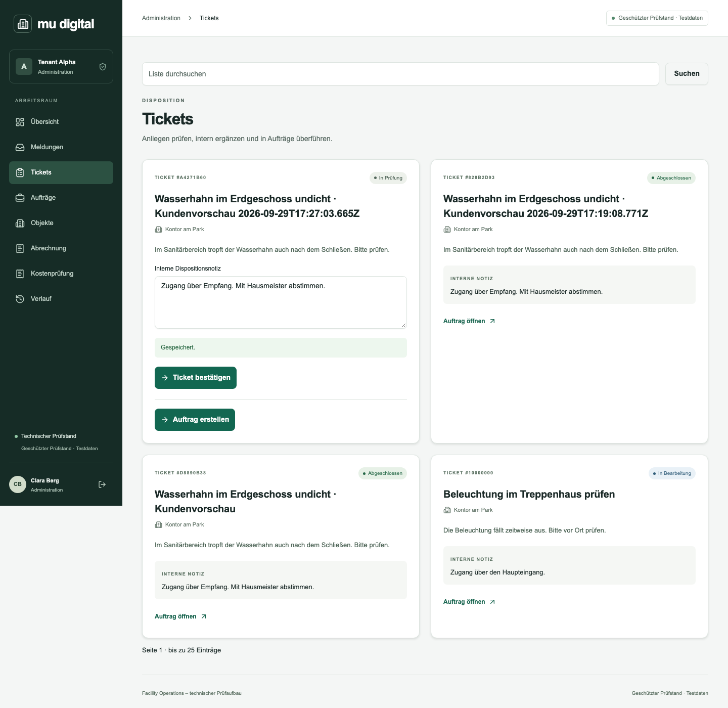Click title Beleuchtung im Treppenhaus prüfen
The height and width of the screenshot is (708, 728).
tap(529, 494)
